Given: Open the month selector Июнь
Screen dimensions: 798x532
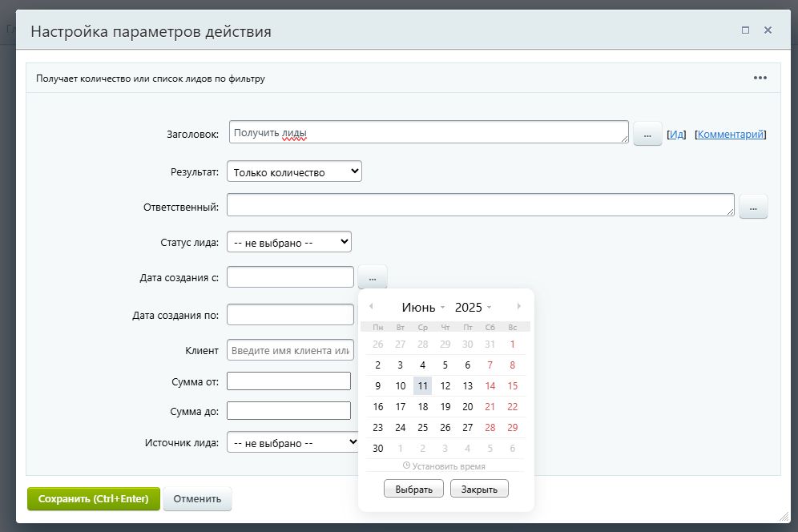Looking at the screenshot, I should coord(423,308).
